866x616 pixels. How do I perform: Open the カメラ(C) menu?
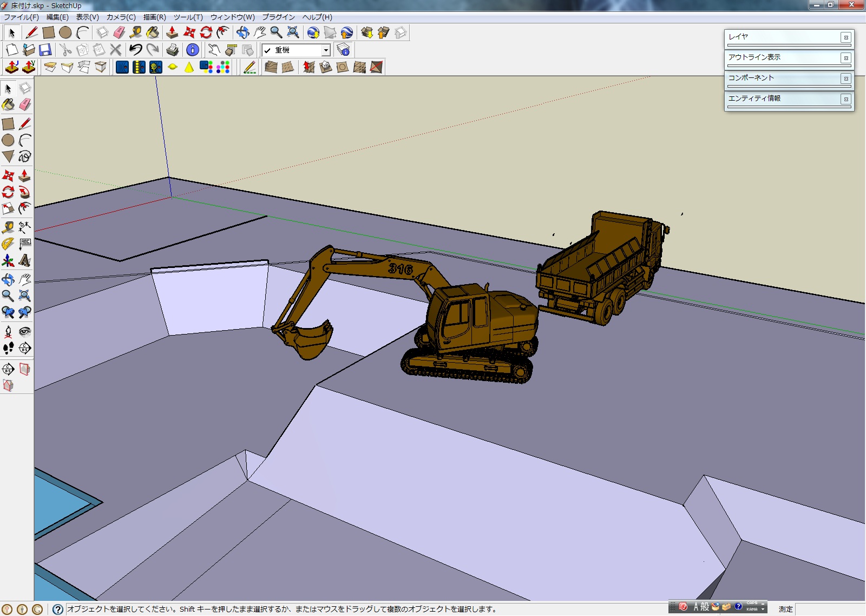121,17
